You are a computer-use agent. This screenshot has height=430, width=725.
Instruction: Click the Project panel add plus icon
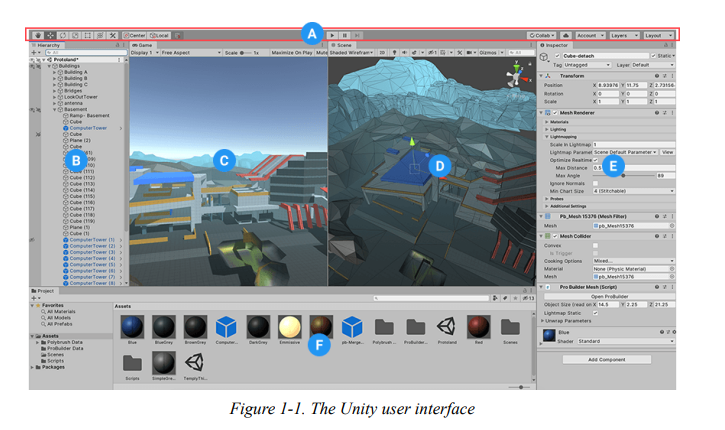point(34,298)
